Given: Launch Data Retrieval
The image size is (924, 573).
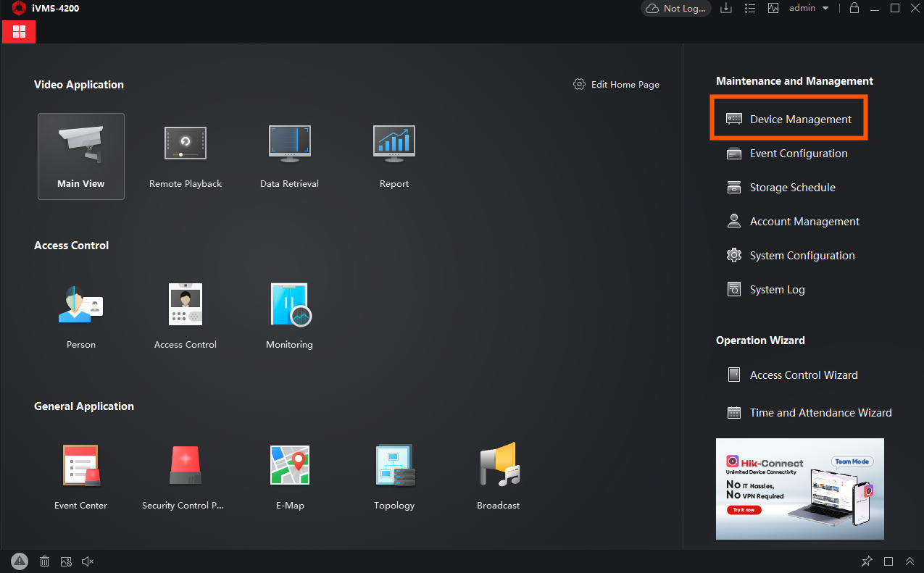Looking at the screenshot, I should (x=289, y=156).
